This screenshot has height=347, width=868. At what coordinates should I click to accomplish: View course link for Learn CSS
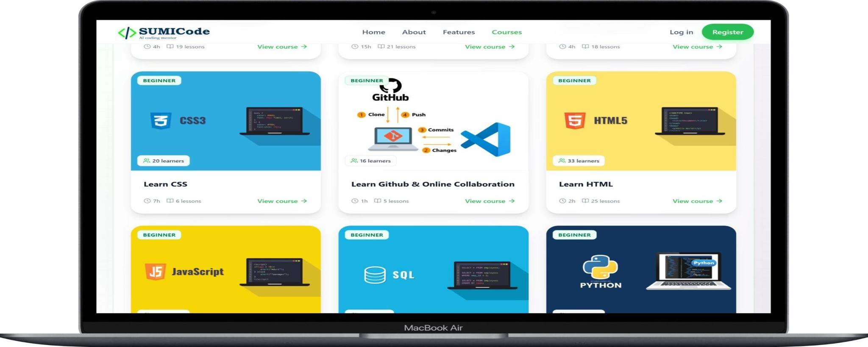coord(282,201)
